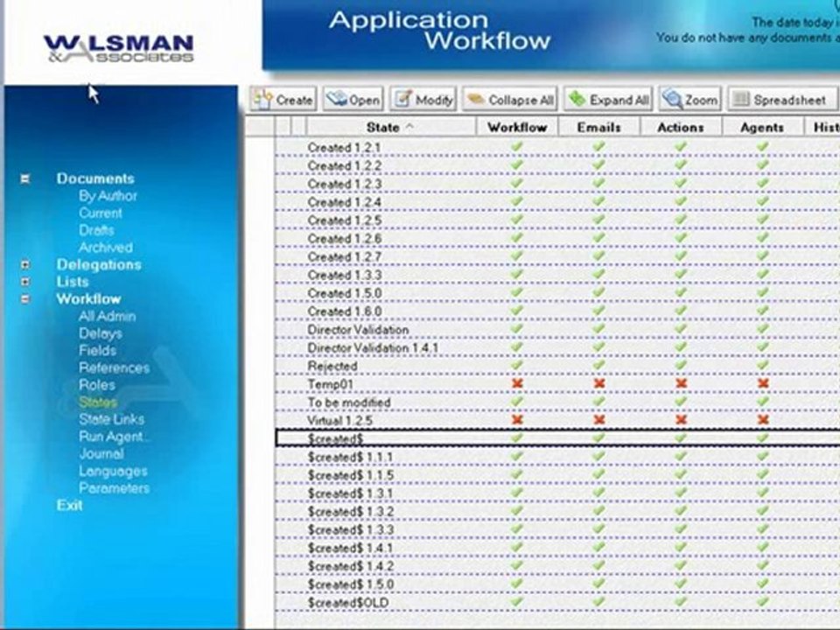This screenshot has width=840, height=630.
Task: Open the Current documents view
Action: pos(100,213)
